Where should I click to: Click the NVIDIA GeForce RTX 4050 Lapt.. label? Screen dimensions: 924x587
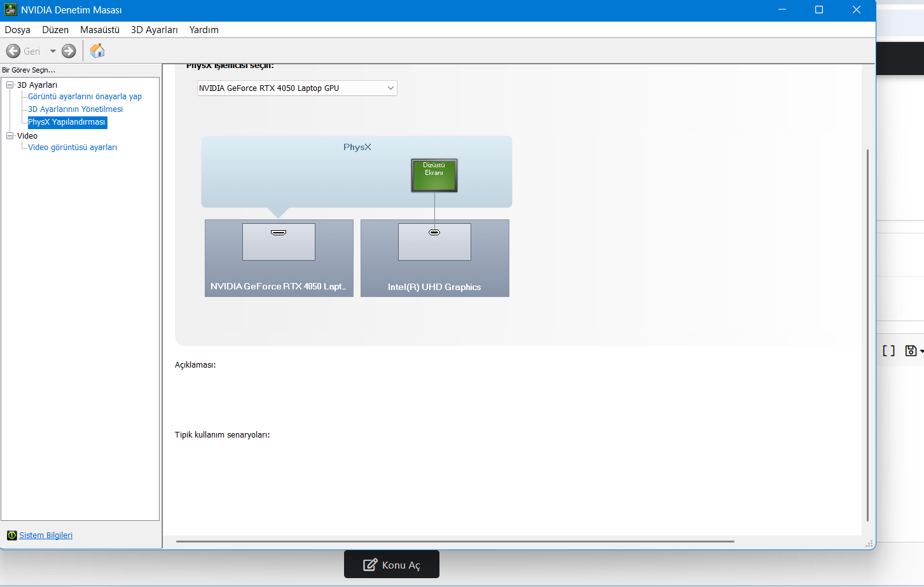[x=279, y=287]
